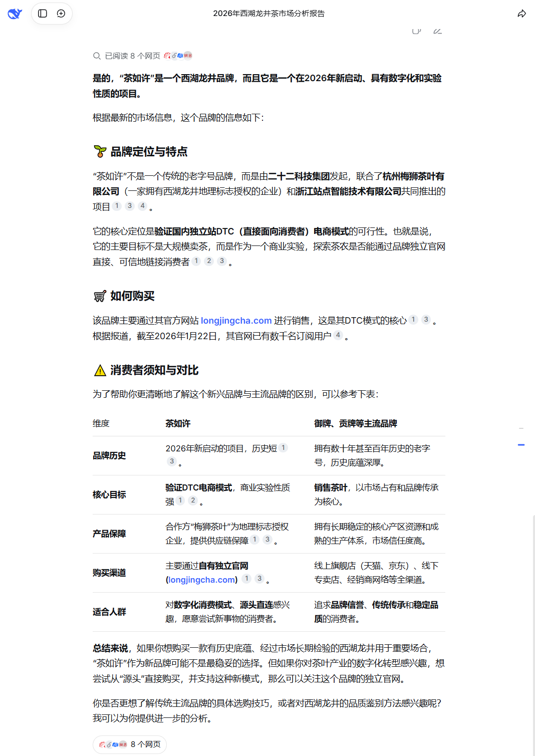Open citation 3 after 共同推出的项目
Screen dimensions: 535x756
point(130,206)
